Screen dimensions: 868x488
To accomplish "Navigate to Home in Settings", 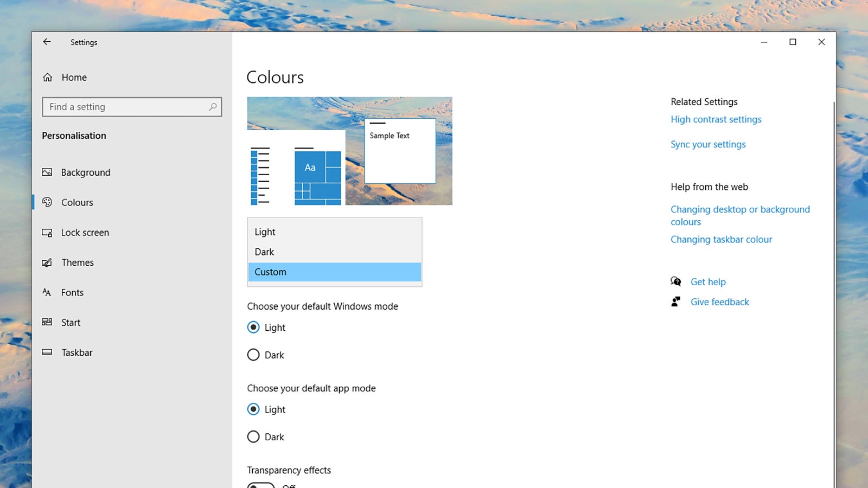I will [74, 77].
